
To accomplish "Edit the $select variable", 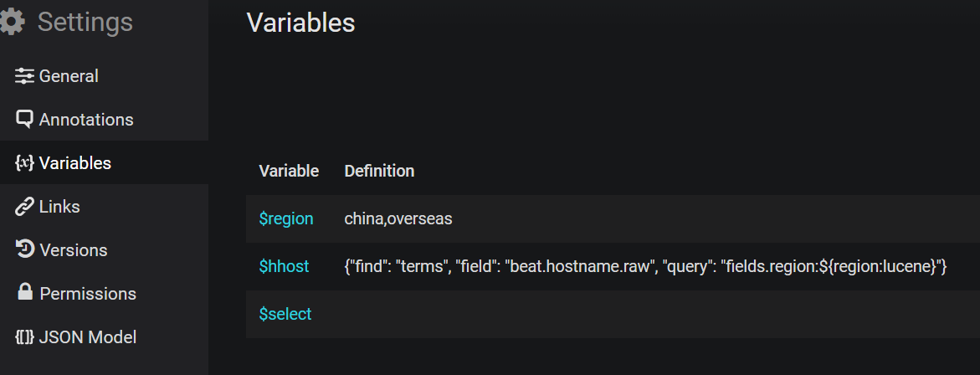I will click(x=285, y=314).
